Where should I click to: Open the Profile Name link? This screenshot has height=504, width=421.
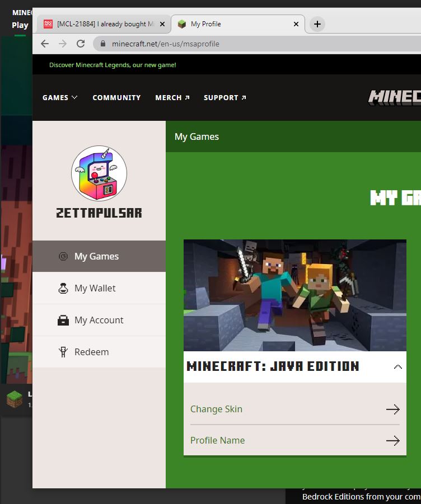click(217, 440)
